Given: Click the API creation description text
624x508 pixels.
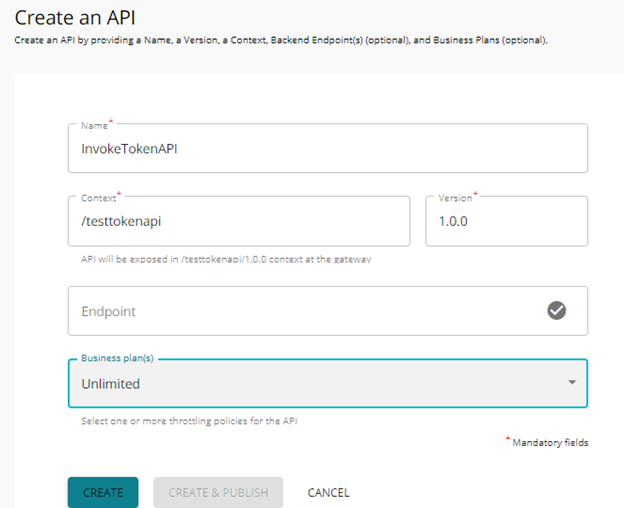Looking at the screenshot, I should 280,41.
